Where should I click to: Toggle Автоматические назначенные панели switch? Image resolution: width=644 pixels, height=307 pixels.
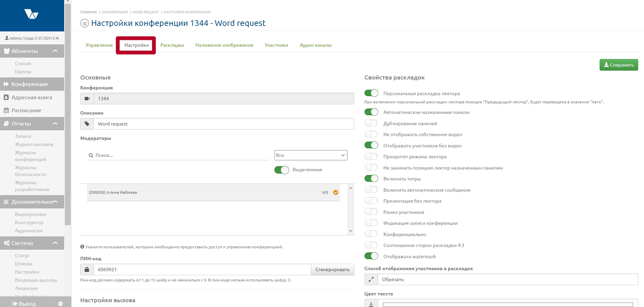click(x=371, y=112)
